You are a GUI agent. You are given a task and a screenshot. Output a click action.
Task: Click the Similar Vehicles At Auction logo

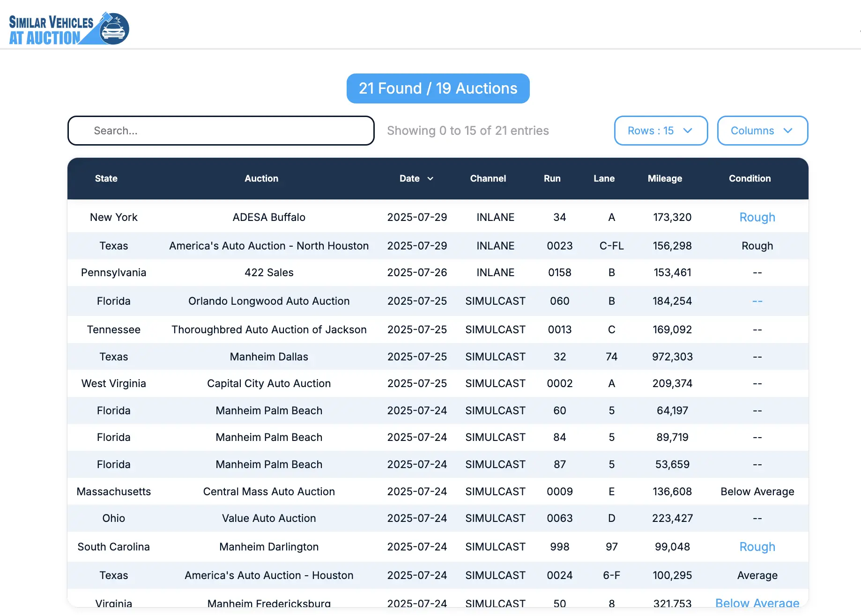tap(69, 29)
